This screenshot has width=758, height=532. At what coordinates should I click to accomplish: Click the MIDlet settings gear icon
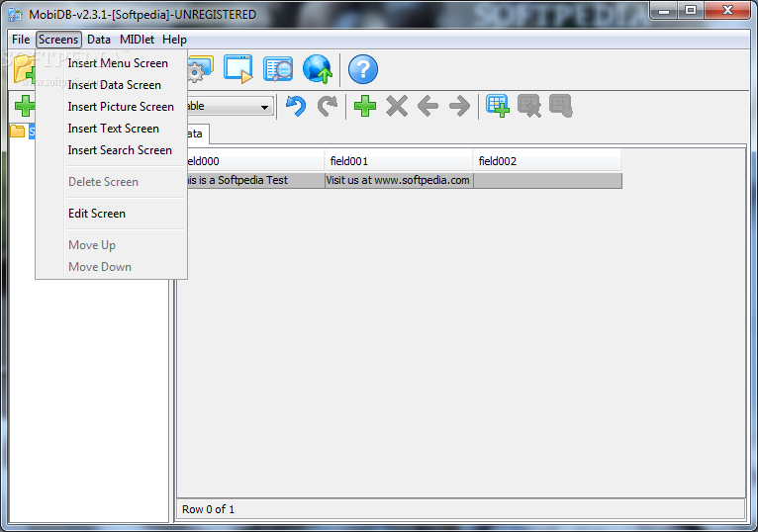pyautogui.click(x=200, y=69)
